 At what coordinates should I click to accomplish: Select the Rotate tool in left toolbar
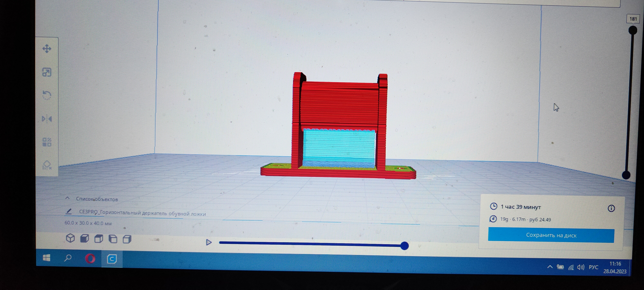tap(47, 95)
